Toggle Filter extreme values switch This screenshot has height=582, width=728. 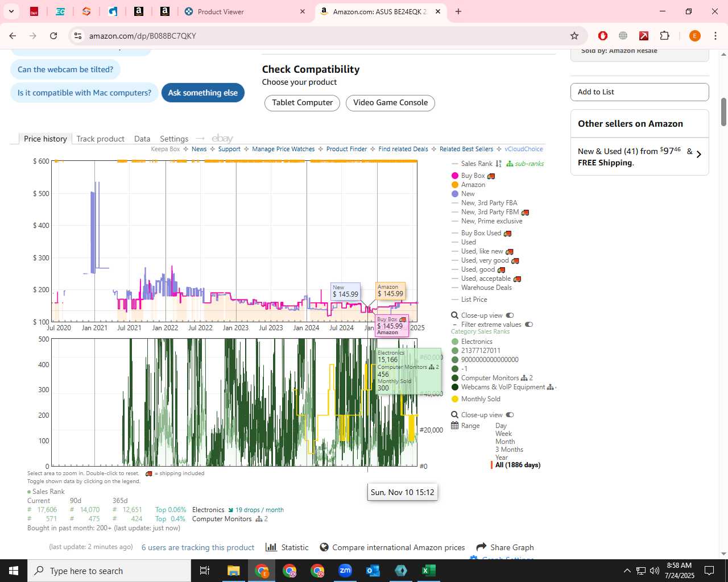click(x=529, y=325)
